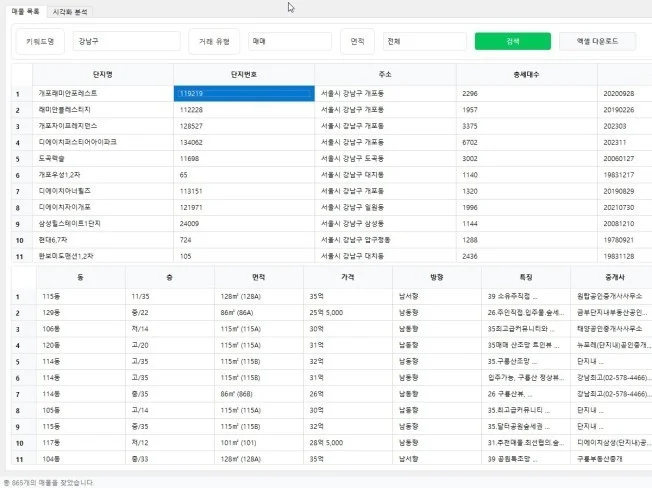Click the 층 column header in listings
The height and width of the screenshot is (488, 652).
[170, 277]
